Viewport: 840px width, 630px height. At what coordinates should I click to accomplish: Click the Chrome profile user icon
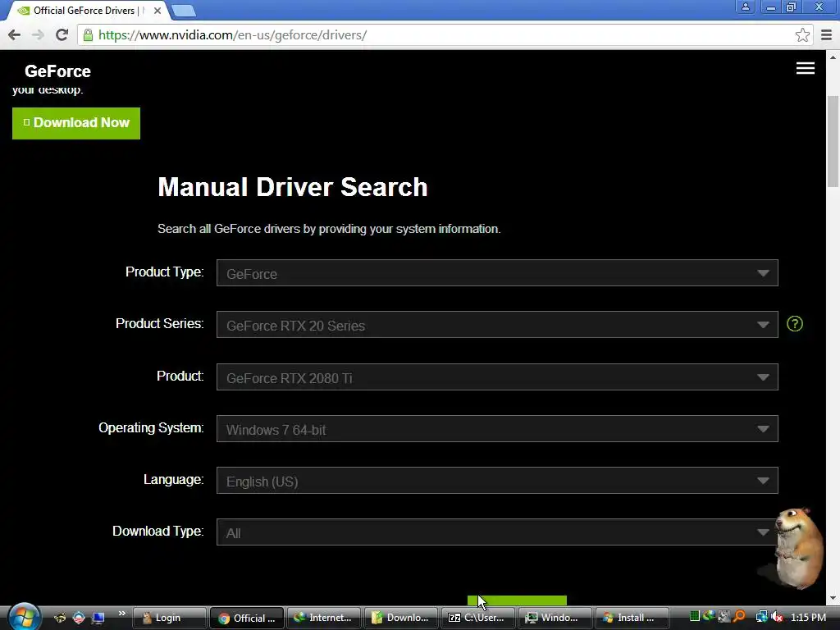(745, 7)
